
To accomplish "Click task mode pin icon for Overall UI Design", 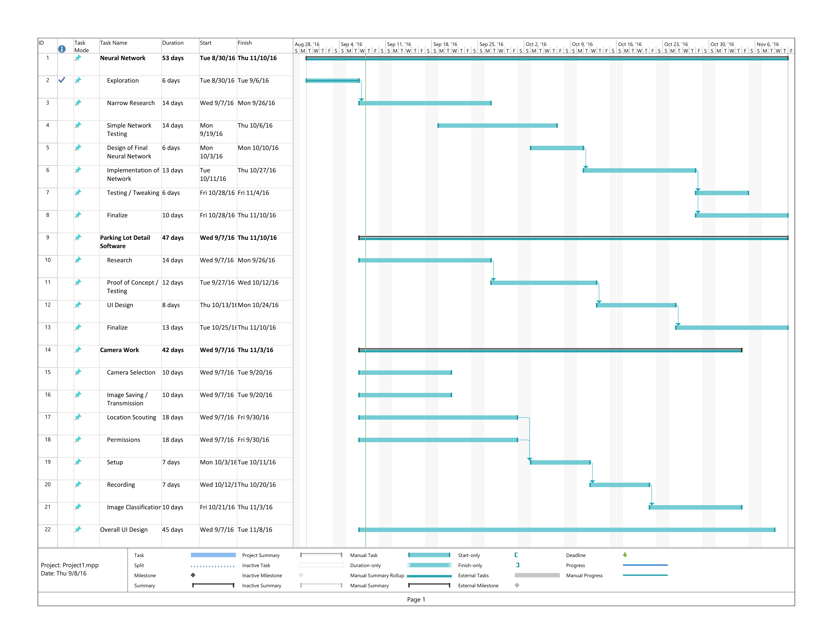I will (78, 529).
